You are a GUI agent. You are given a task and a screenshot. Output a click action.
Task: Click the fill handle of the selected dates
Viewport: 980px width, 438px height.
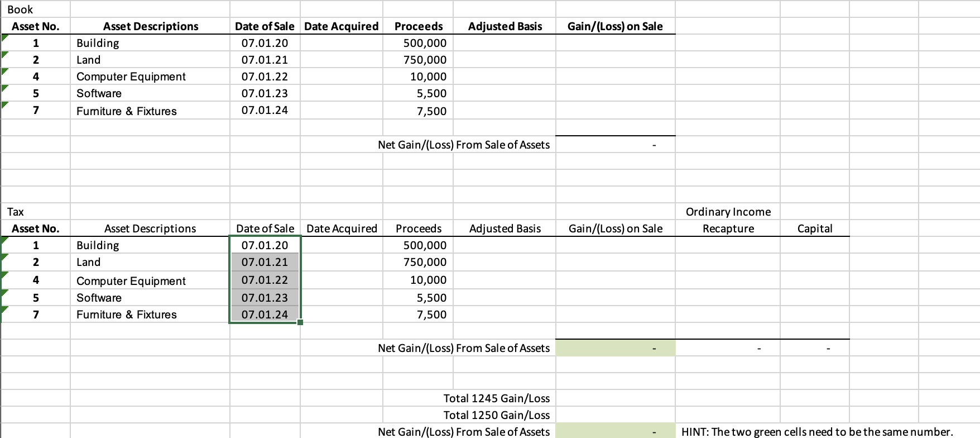[x=300, y=322]
